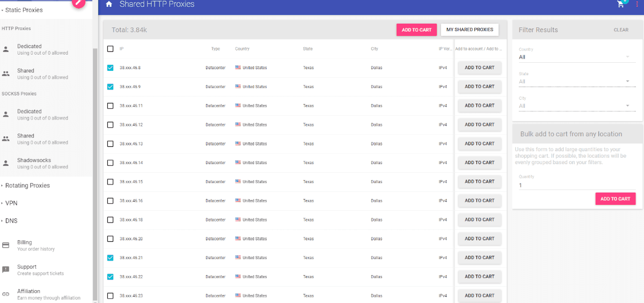This screenshot has width=644, height=303.
Task: Open the shopping cart icon
Action: coord(621,4)
